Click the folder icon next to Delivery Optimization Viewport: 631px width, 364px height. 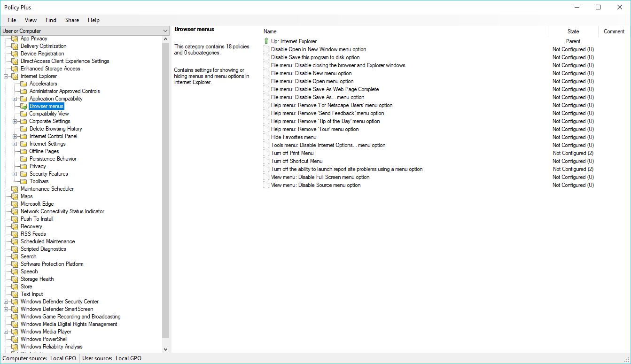pyautogui.click(x=15, y=46)
